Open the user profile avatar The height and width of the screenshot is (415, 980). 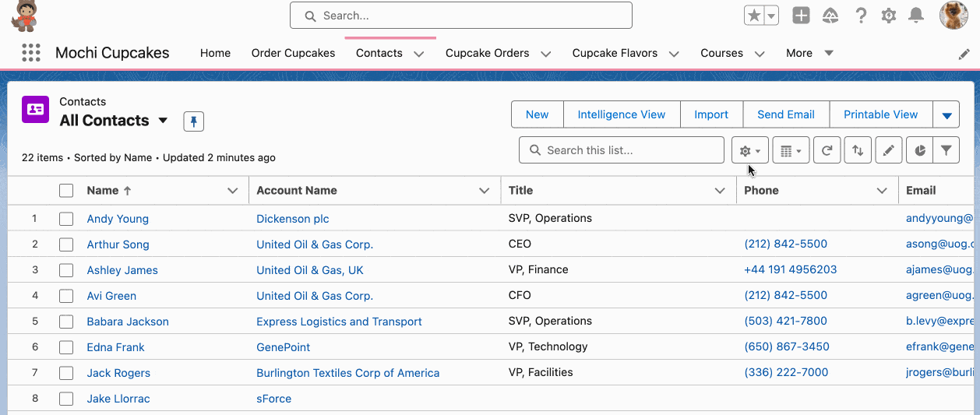pos(954,16)
